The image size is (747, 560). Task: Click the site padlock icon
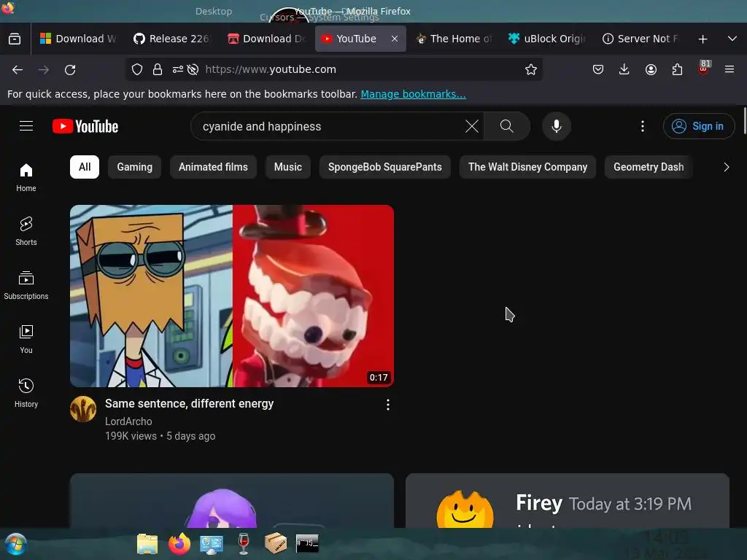[x=158, y=69]
